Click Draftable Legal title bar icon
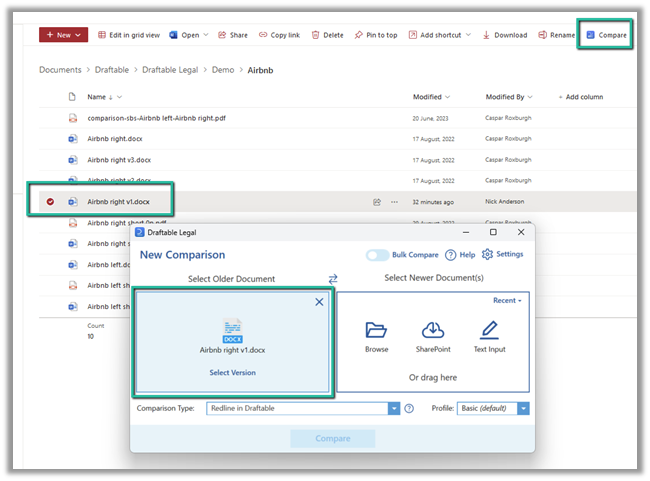Viewport: 650px width, 481px height. coord(140,233)
